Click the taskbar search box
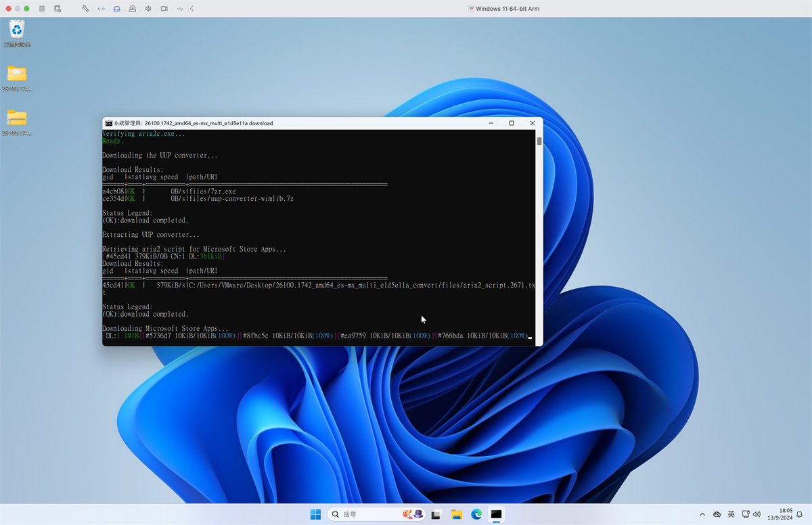 378,514
